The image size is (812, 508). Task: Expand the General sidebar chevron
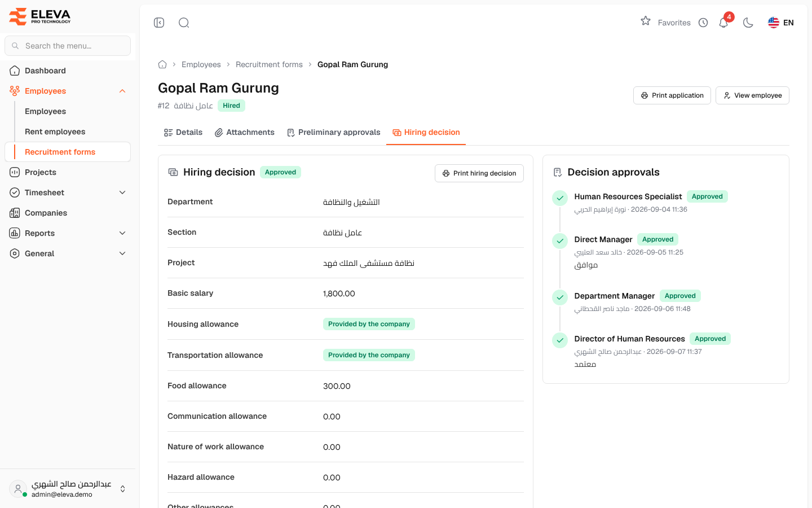pyautogui.click(x=122, y=253)
